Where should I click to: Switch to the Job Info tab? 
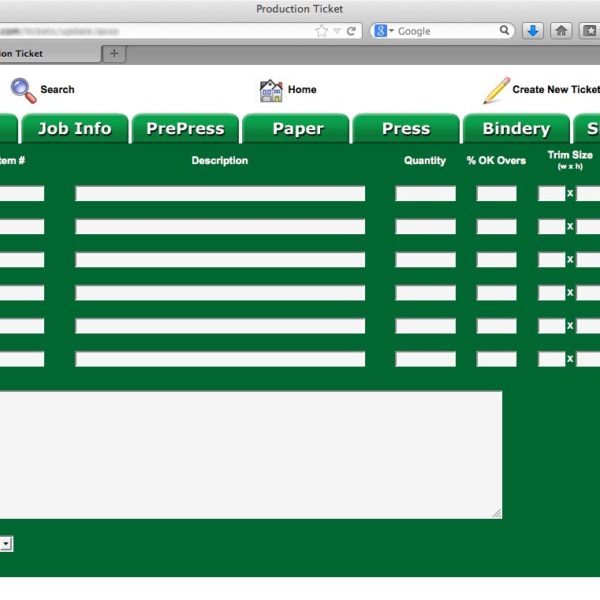(x=74, y=129)
